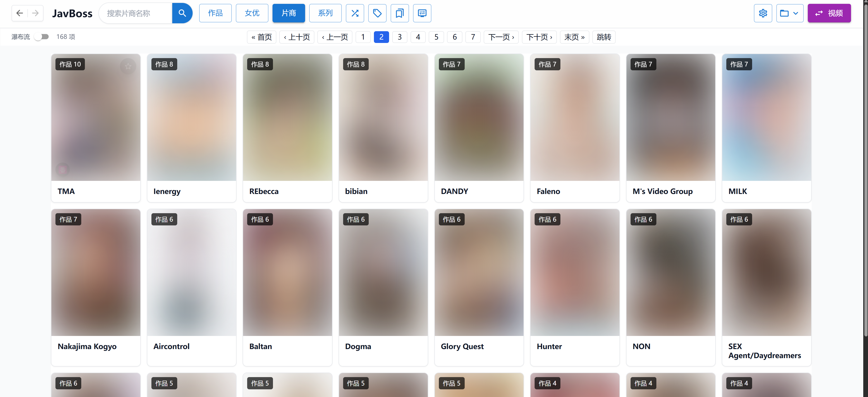Screen dimensions: 868x397
Task: Go to page 6
Action: [454, 37]
